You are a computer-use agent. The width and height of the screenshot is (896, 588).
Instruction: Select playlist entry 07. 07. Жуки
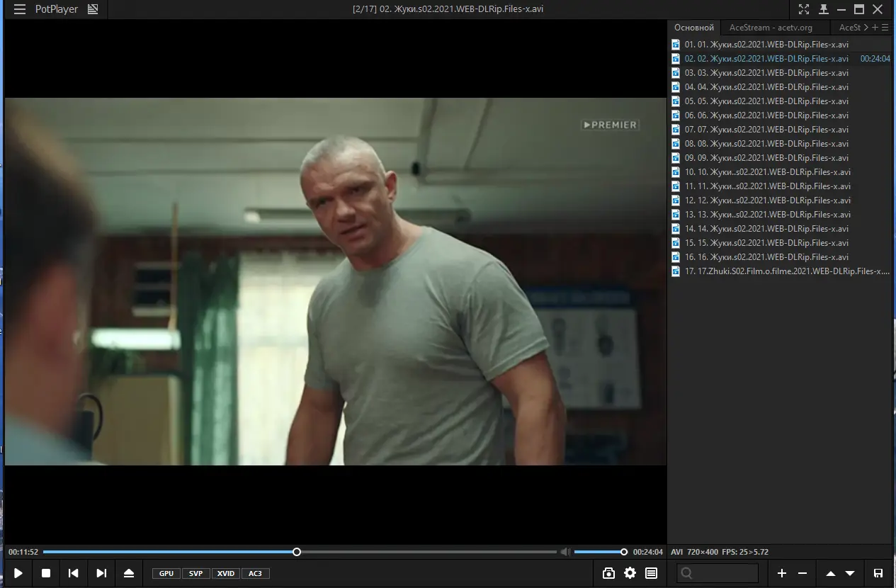[781, 130]
